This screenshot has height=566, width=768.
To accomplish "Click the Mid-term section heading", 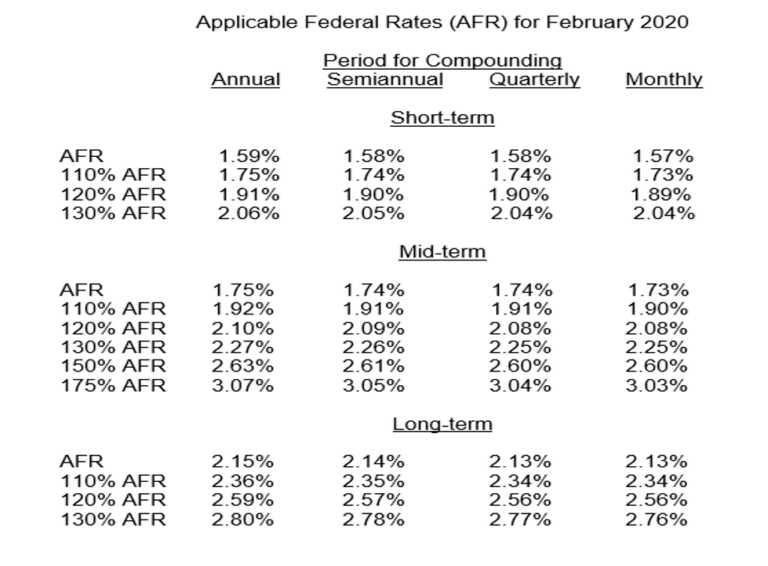I will point(442,252).
